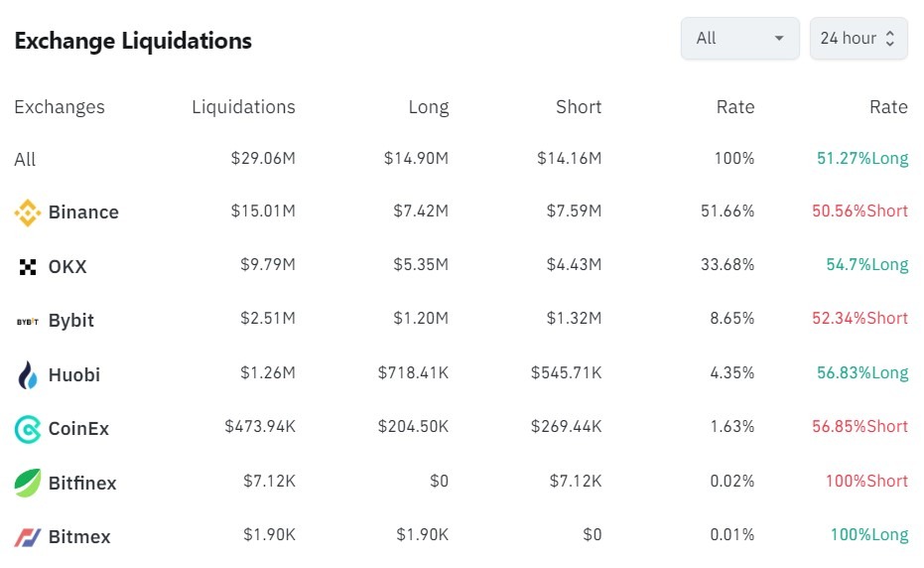Image resolution: width=924 pixels, height=568 pixels.
Task: Select the All exchanges summary row
Action: point(25,159)
